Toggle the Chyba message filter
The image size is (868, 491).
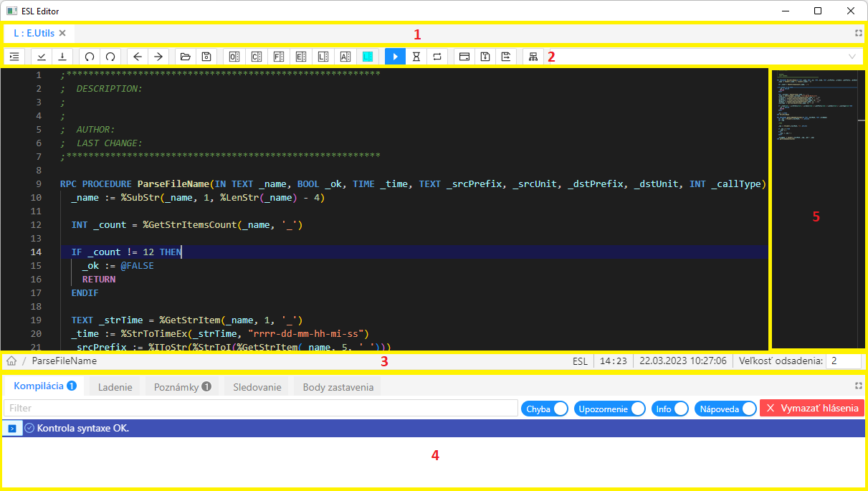click(545, 409)
